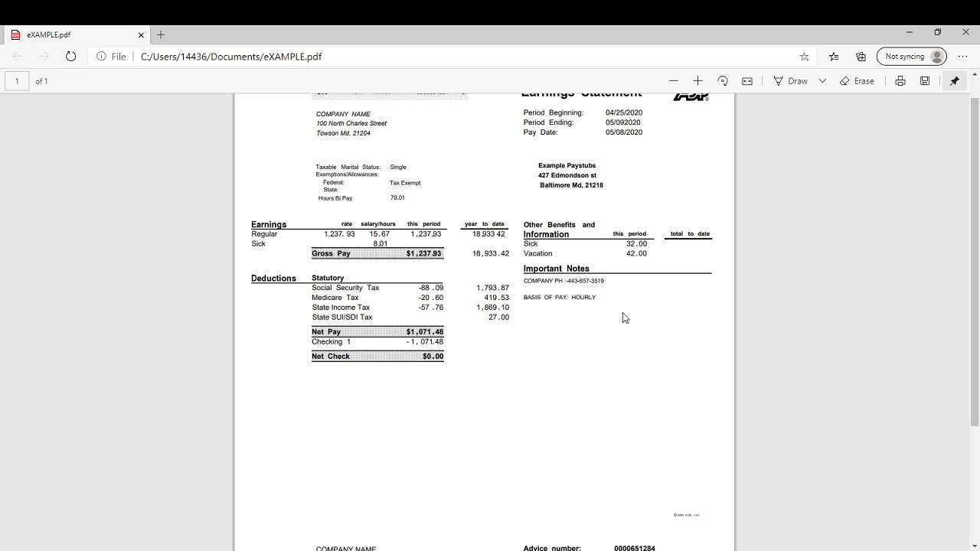Click the Net Check $0.00 amount

(433, 356)
